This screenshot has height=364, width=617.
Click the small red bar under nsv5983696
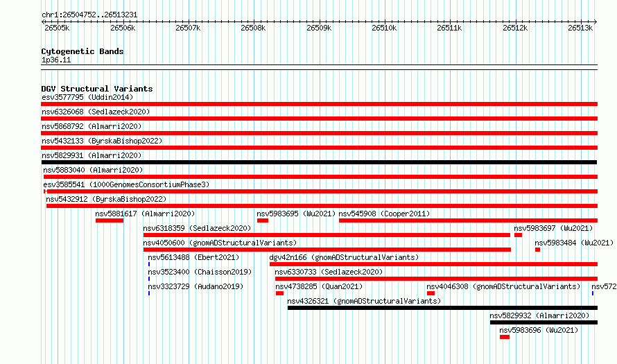click(505, 337)
